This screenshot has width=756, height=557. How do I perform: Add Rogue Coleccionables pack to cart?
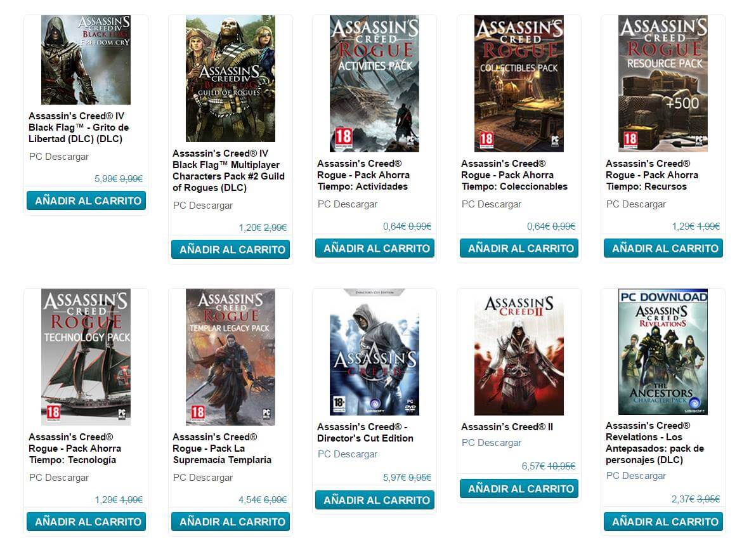tap(519, 248)
